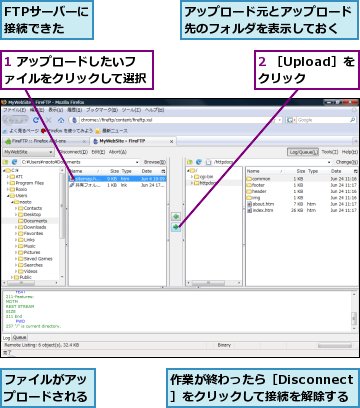Switch to FireFTP :: Firefox Add-ons tab
The width and height of the screenshot is (360, 408).
click(x=45, y=141)
